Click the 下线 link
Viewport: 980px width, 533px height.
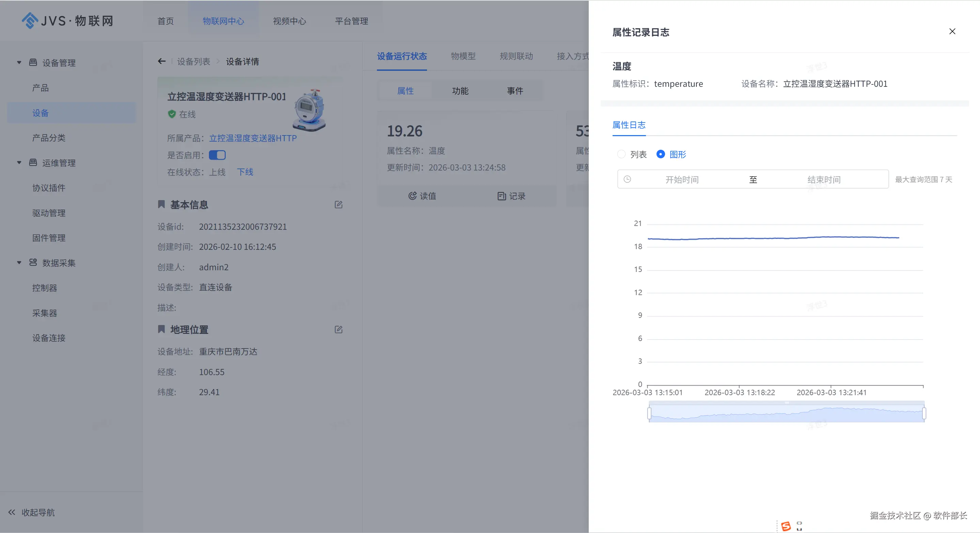point(245,172)
